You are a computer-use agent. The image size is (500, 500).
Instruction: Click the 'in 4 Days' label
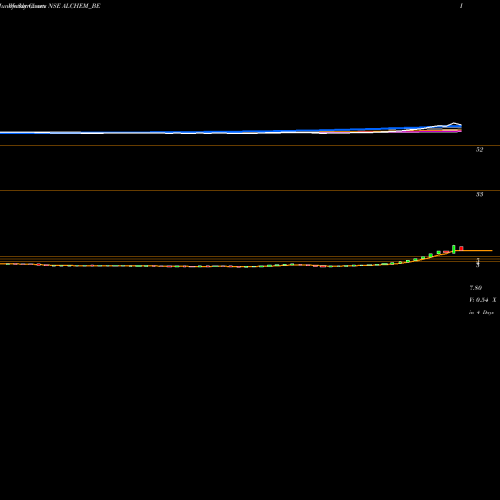tap(481, 313)
